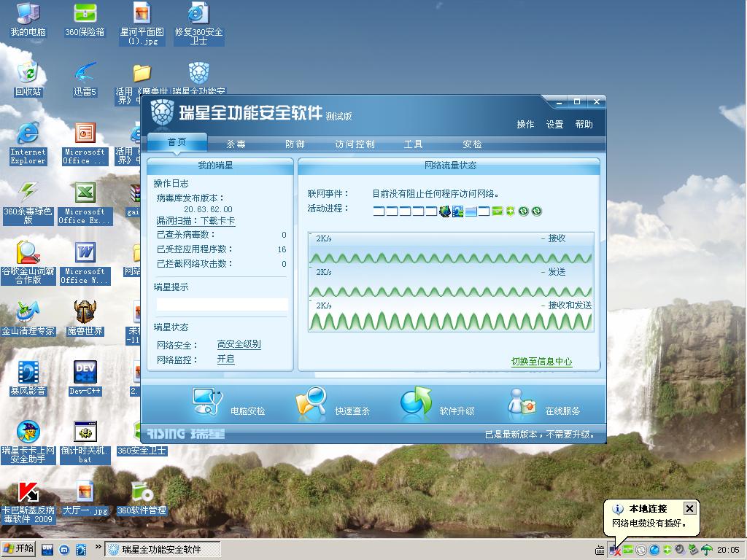The image size is (747, 560).
Task: Open 谷歌金山词霸合作版 desktop icon
Action: click(x=28, y=262)
